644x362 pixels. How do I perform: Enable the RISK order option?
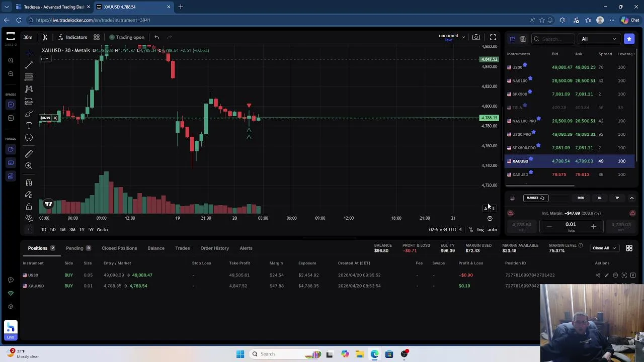pyautogui.click(x=581, y=198)
